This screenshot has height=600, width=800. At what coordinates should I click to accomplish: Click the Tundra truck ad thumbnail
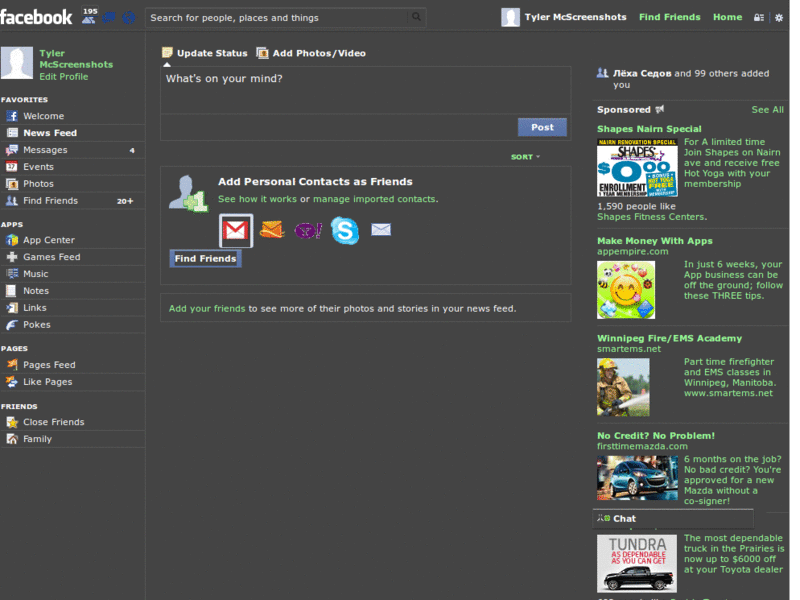pyautogui.click(x=637, y=563)
